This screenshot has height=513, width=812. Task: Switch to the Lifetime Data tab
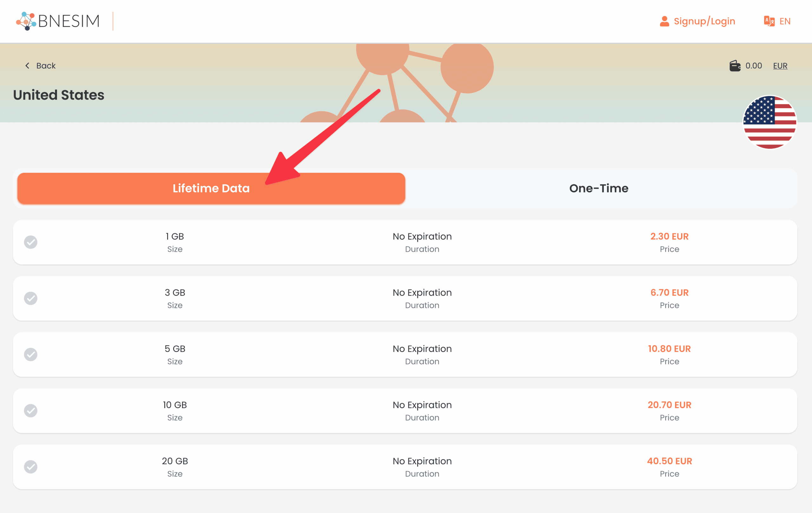coord(211,188)
